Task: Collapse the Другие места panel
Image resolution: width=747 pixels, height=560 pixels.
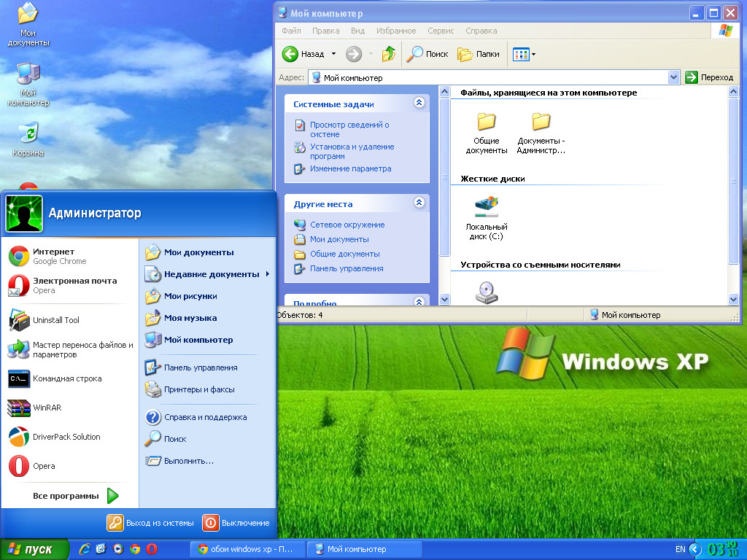Action: [x=419, y=203]
